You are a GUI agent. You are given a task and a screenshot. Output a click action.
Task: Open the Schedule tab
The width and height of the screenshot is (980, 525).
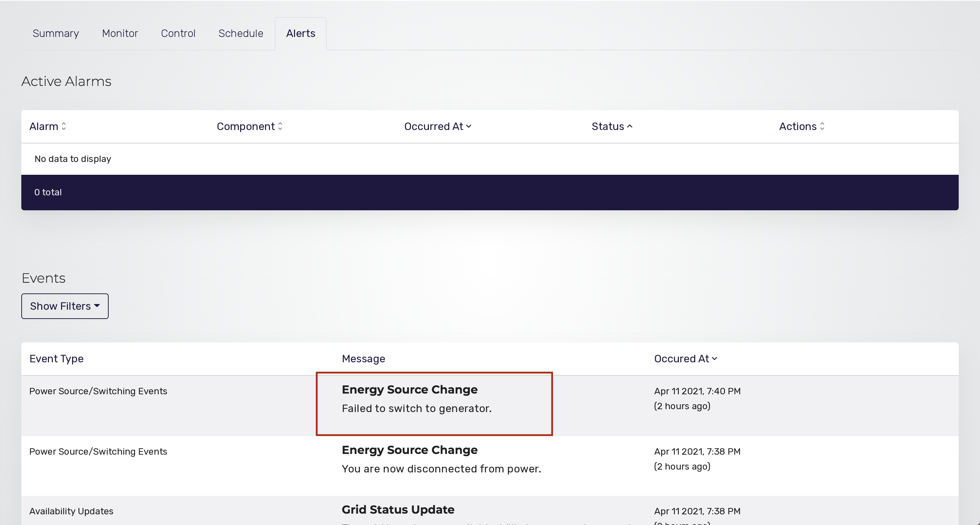click(x=241, y=33)
